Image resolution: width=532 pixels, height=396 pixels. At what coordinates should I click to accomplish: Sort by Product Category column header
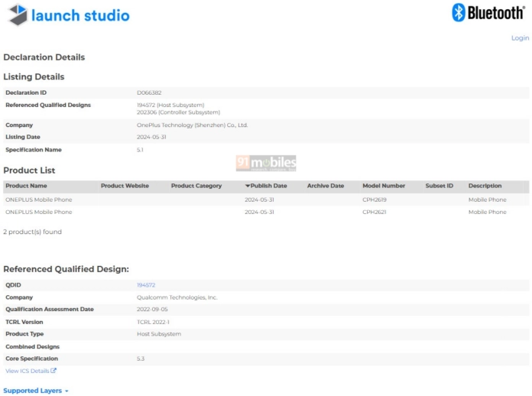(196, 186)
